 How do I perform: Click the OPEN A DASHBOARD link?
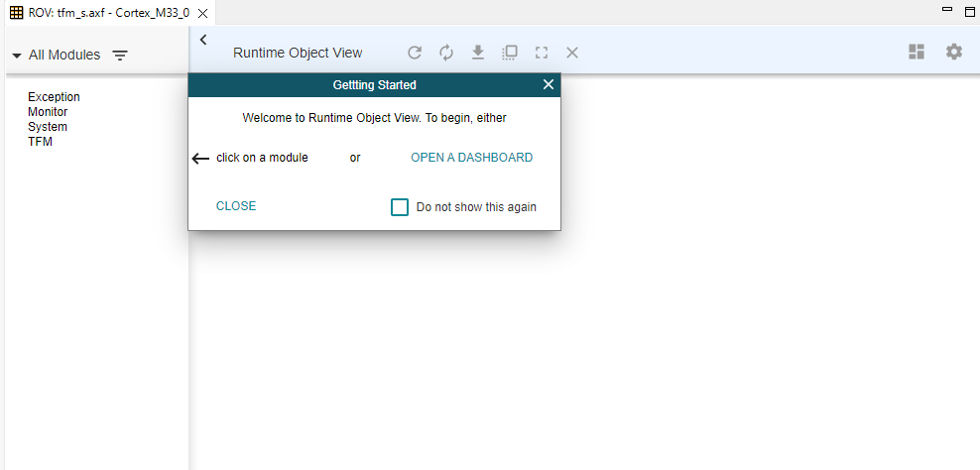click(471, 158)
